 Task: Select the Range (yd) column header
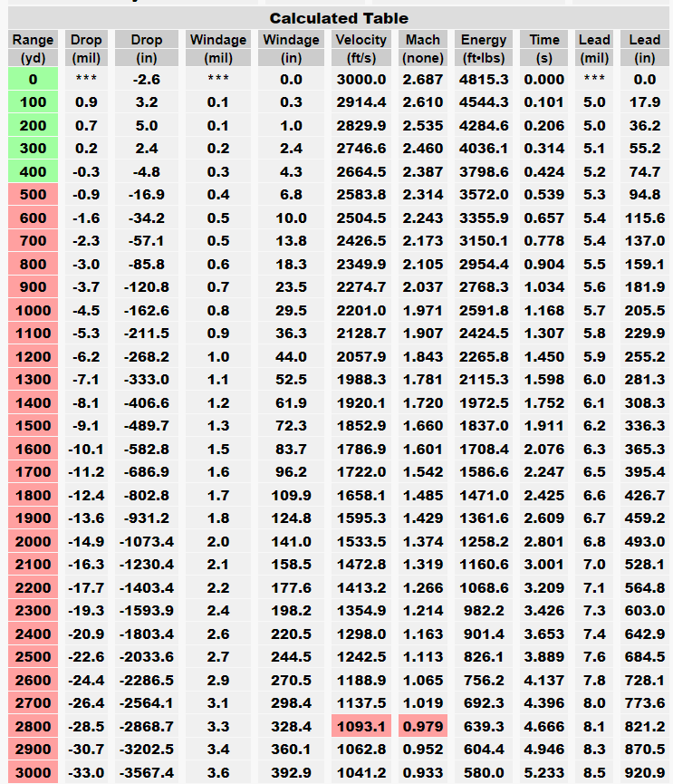pos(33,49)
